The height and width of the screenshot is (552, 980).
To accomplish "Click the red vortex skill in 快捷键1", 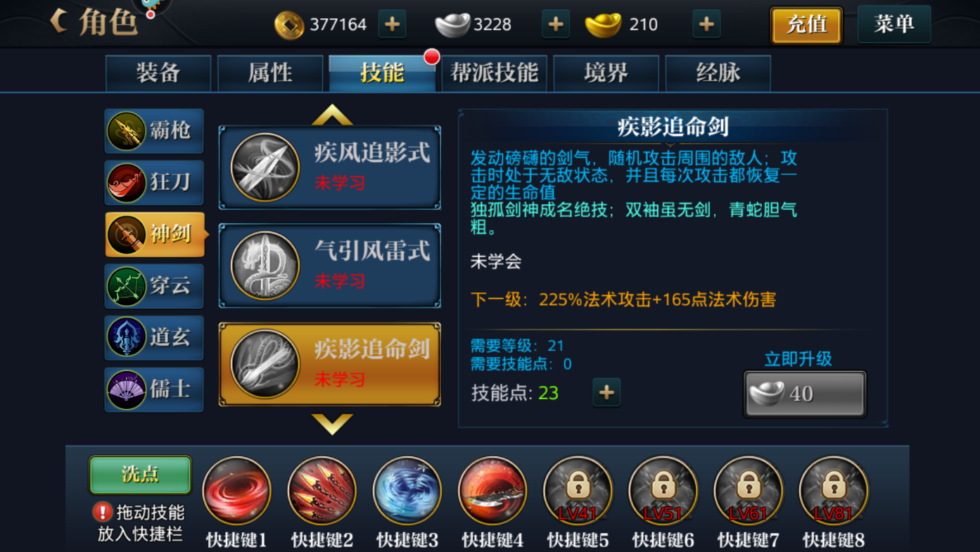I will [236, 491].
